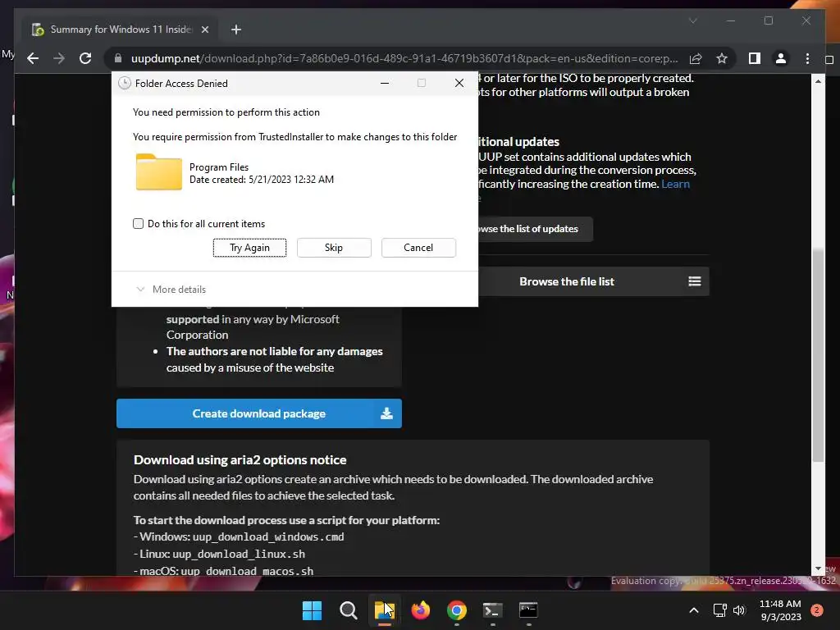Click uup_download_windows.cmd text
Image resolution: width=840 pixels, height=630 pixels.
tap(268, 536)
